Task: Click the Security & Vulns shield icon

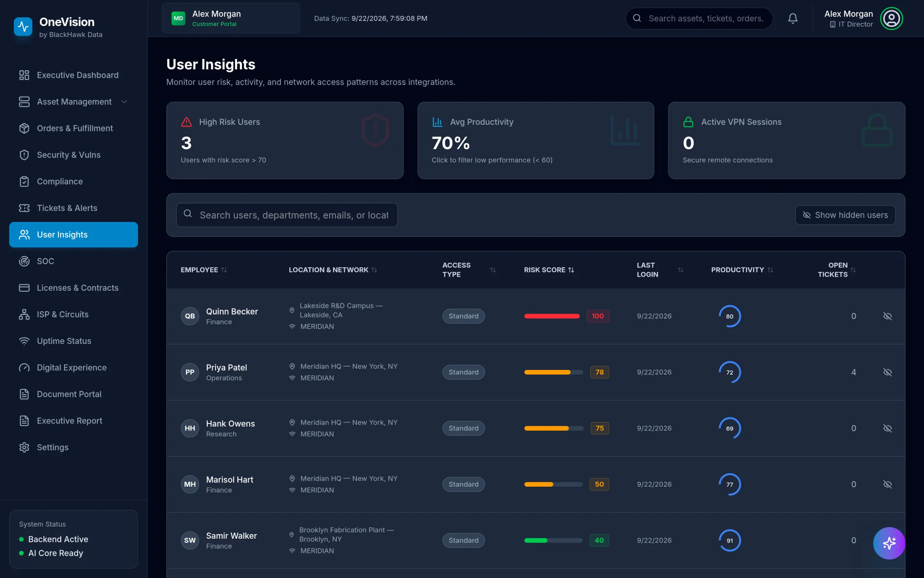Action: 24,155
